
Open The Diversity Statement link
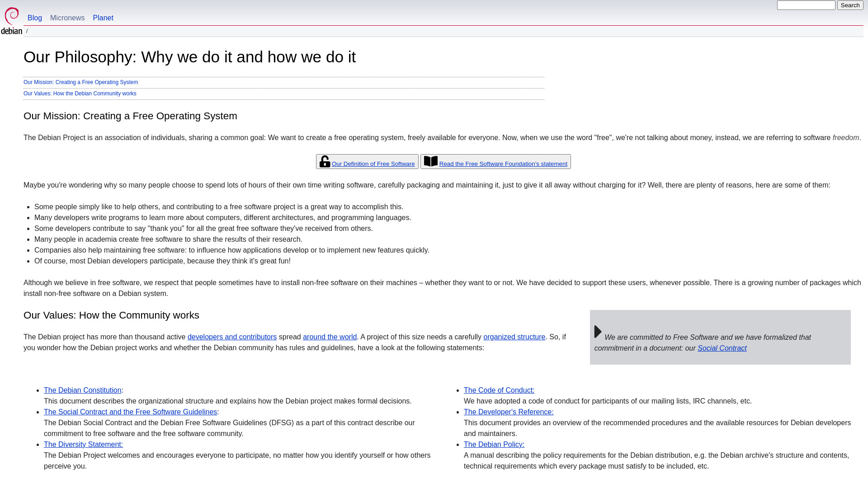(x=83, y=445)
